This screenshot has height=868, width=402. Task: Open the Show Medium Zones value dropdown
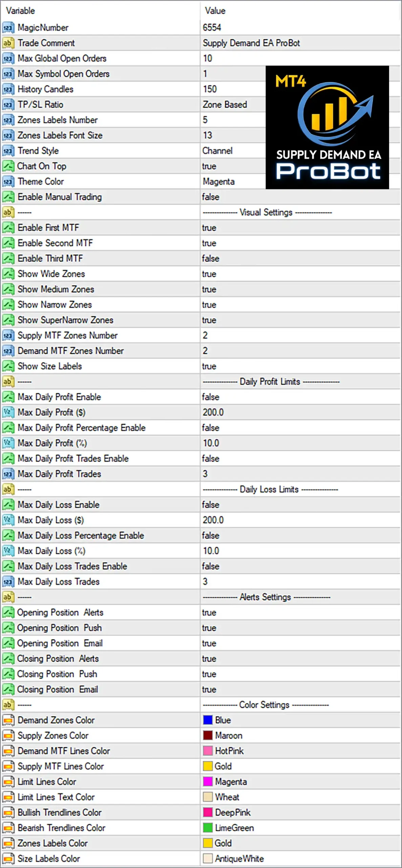209,289
